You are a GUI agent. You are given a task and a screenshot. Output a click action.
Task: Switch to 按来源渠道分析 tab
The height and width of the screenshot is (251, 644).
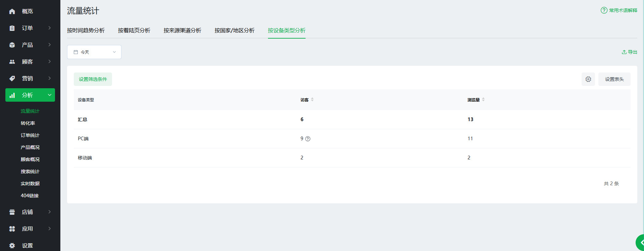click(182, 31)
